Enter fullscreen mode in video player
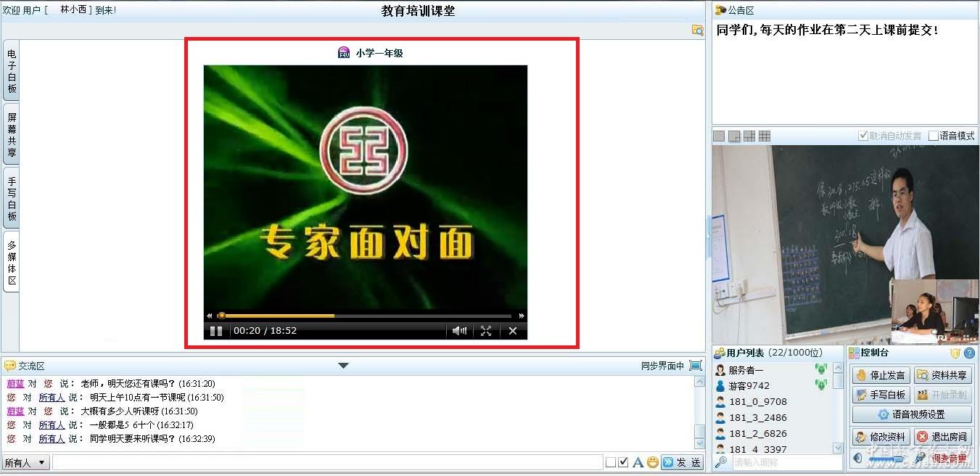980x476 pixels. 486,331
